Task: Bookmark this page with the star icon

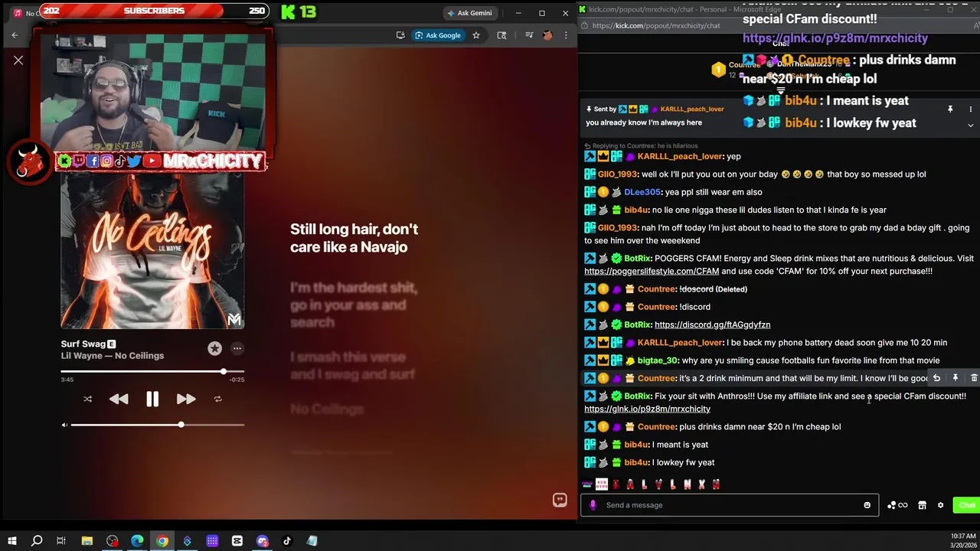Action: point(475,35)
